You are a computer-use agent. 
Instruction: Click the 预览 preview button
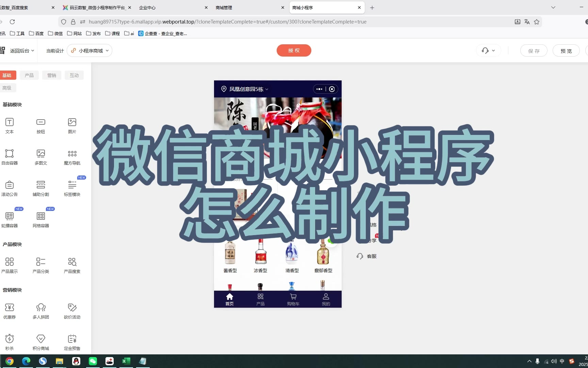(x=566, y=51)
